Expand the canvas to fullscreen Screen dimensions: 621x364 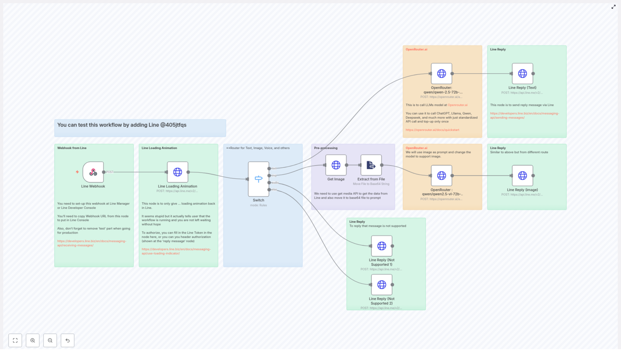[x=614, y=7]
